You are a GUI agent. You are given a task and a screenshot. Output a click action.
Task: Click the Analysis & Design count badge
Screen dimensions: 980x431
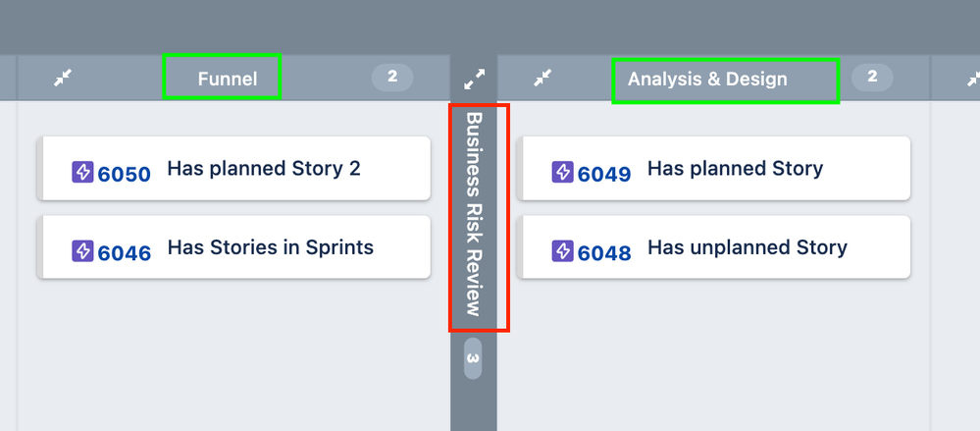[x=872, y=77]
